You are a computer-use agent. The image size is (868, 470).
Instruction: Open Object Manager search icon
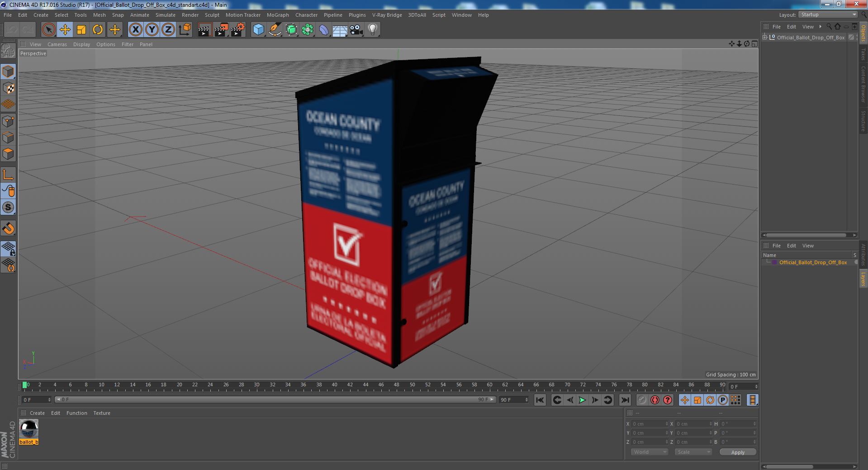829,27
